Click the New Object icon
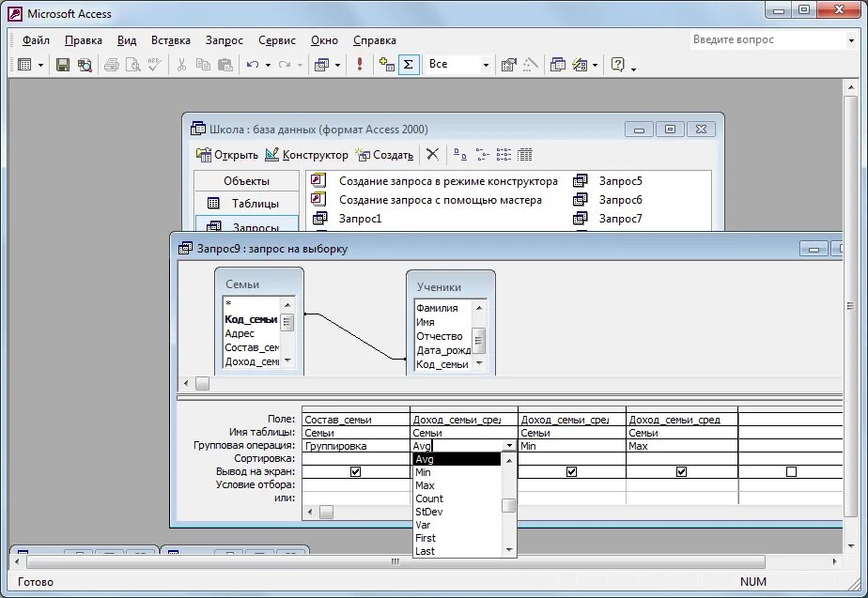The height and width of the screenshot is (598, 868). [x=580, y=65]
